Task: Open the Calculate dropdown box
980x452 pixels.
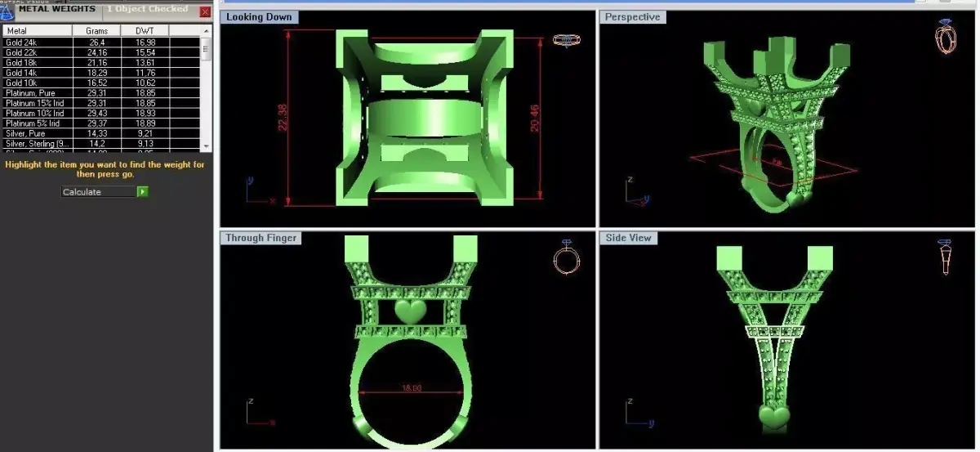Action: click(x=99, y=192)
